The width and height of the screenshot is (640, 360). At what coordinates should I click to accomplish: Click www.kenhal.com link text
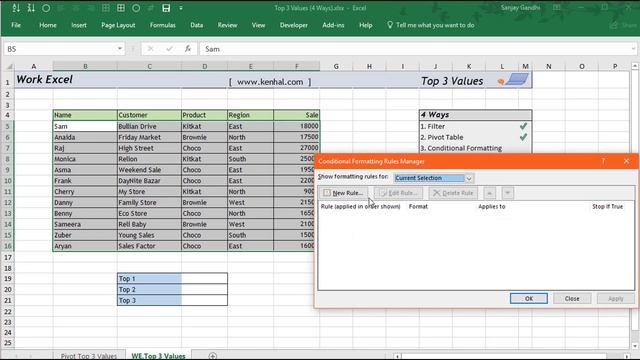270,82
